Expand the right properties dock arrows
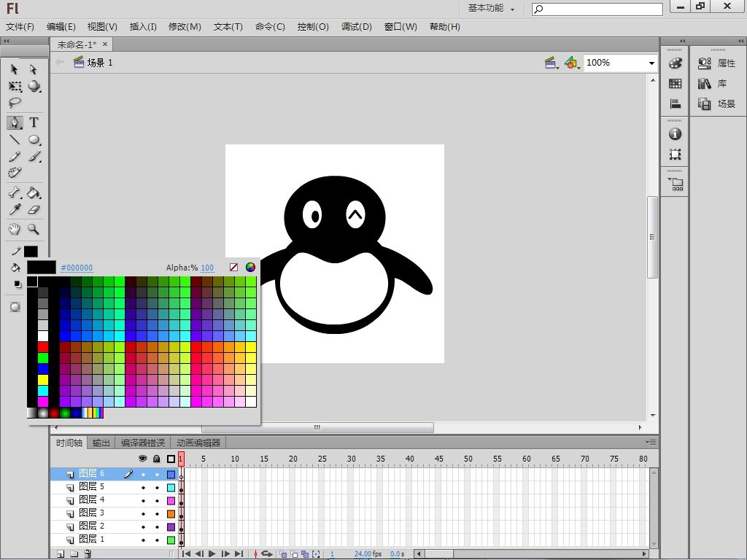 [x=741, y=41]
